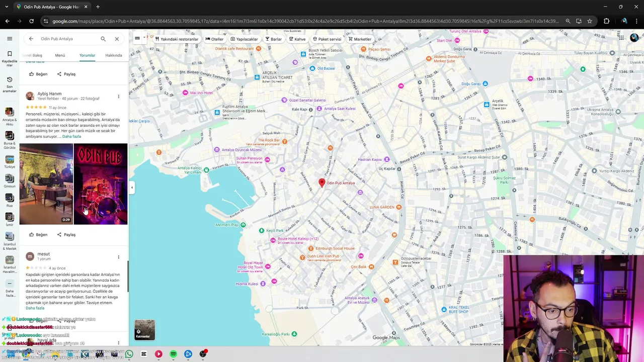Select the Kahve filter chip
This screenshot has height=362, width=644.
click(297, 39)
